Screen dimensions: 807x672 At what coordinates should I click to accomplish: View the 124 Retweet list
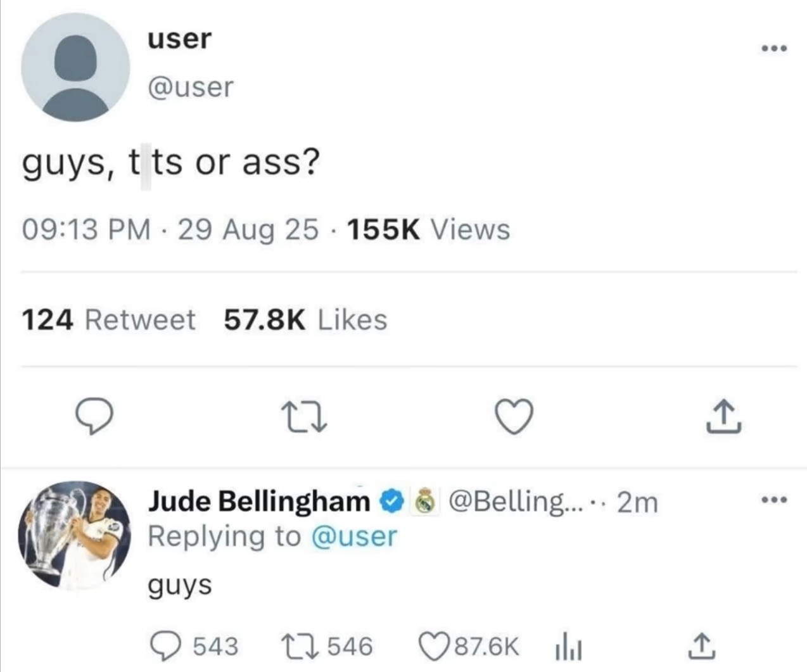[109, 320]
